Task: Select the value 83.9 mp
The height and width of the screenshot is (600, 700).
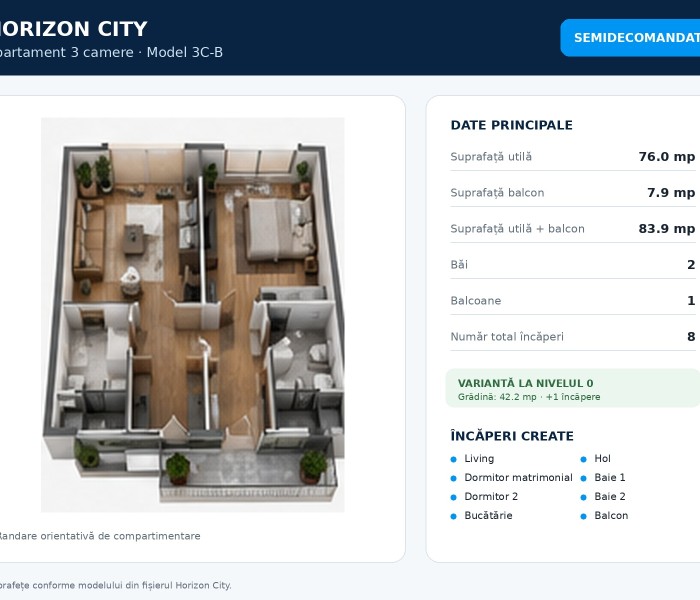Action: (x=667, y=229)
